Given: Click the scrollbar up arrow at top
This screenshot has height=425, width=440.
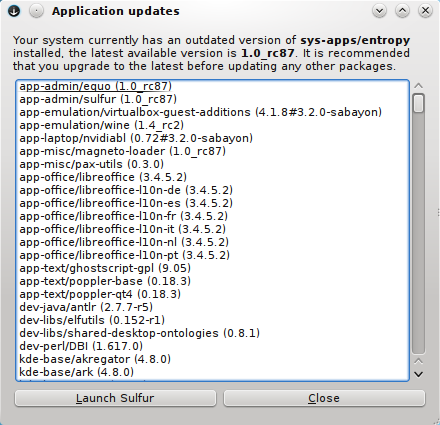Looking at the screenshot, I should click(x=418, y=86).
